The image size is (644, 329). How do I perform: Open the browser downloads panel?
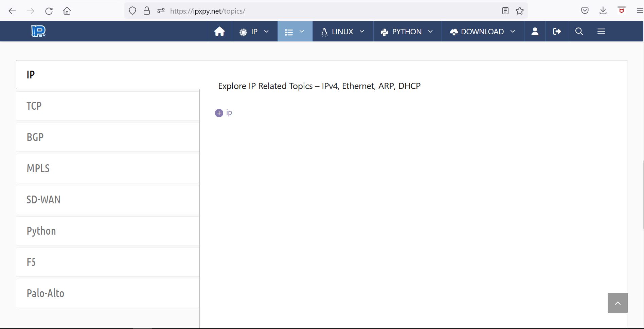(x=603, y=11)
